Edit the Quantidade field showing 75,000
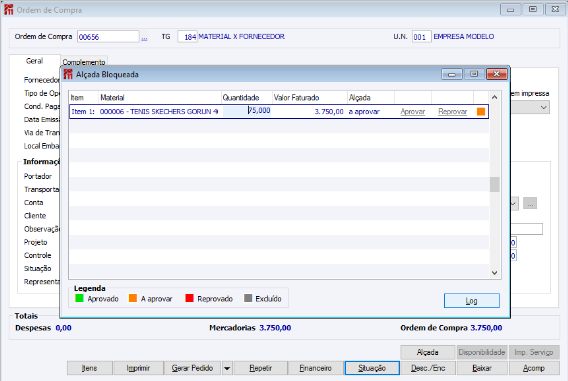 tap(247, 111)
